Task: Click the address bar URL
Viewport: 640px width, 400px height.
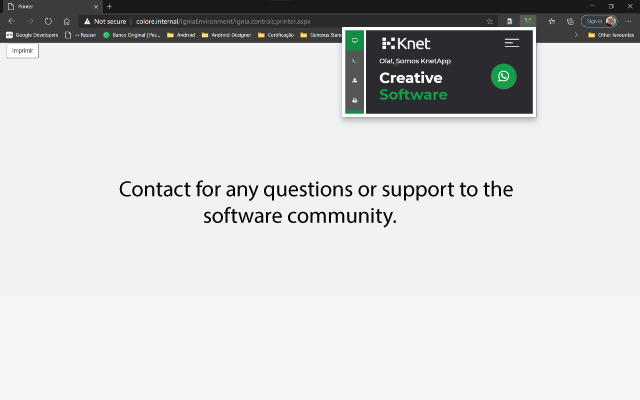Action: pos(223,21)
